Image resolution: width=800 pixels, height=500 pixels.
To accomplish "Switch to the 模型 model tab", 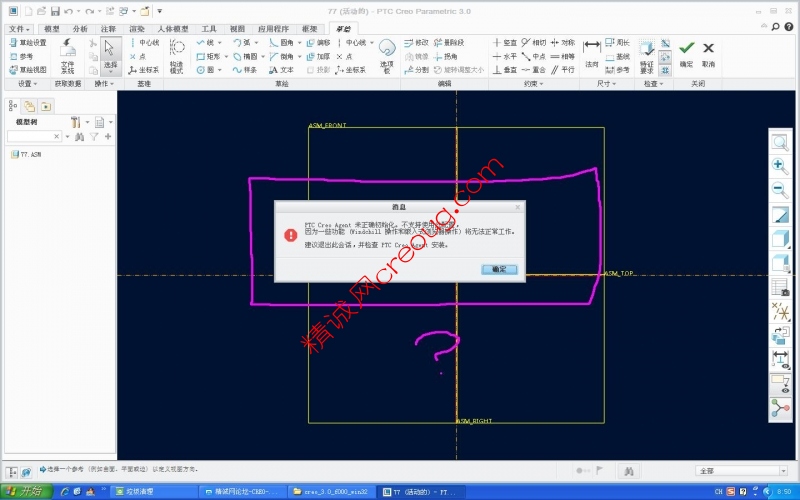I will (52, 29).
